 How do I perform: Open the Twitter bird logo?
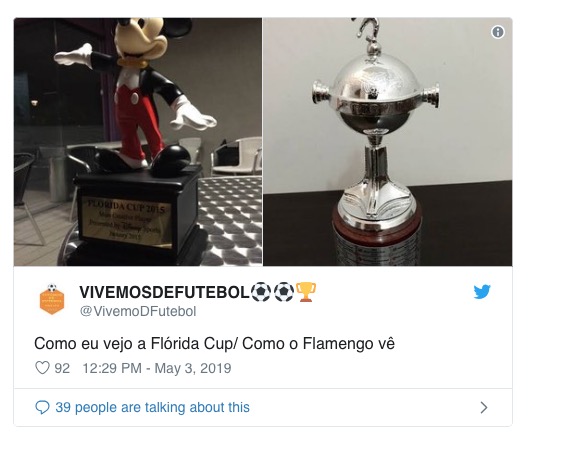coord(482,292)
